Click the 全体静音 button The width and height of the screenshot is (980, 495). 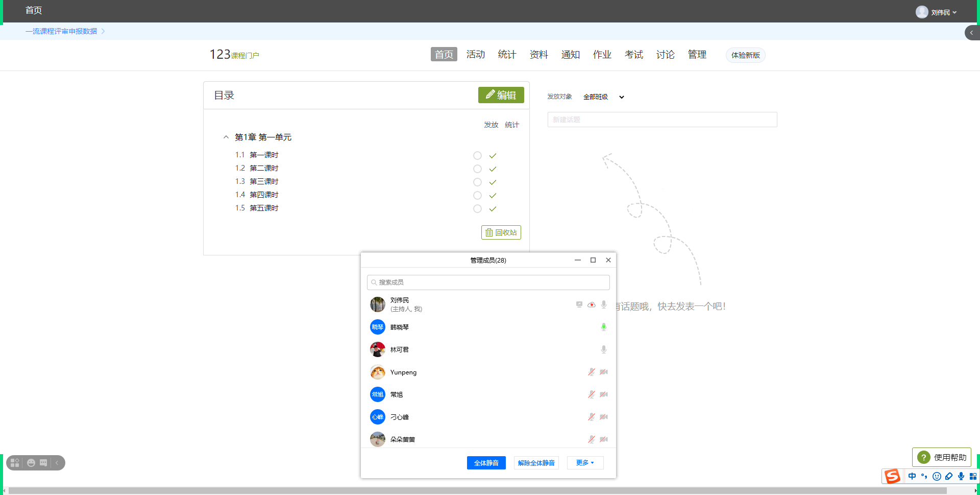point(486,463)
